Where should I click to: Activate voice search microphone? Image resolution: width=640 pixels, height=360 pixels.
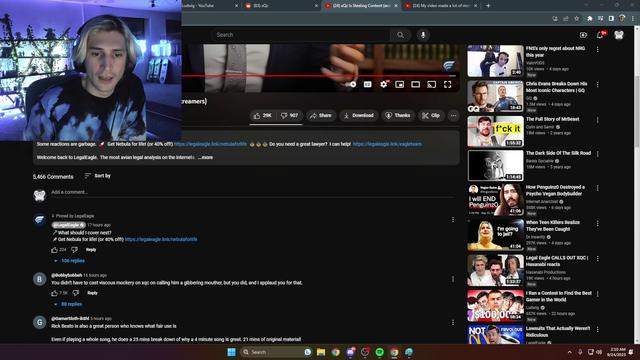pyautogui.click(x=423, y=35)
